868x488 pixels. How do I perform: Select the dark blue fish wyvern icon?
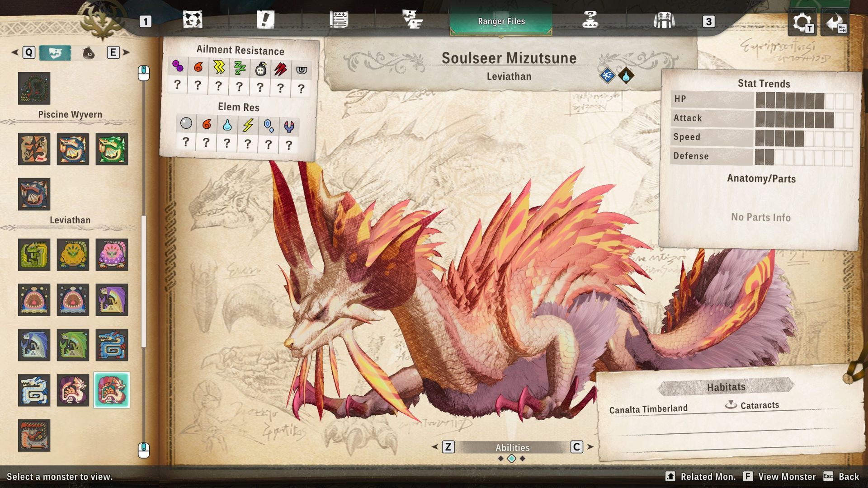point(34,194)
